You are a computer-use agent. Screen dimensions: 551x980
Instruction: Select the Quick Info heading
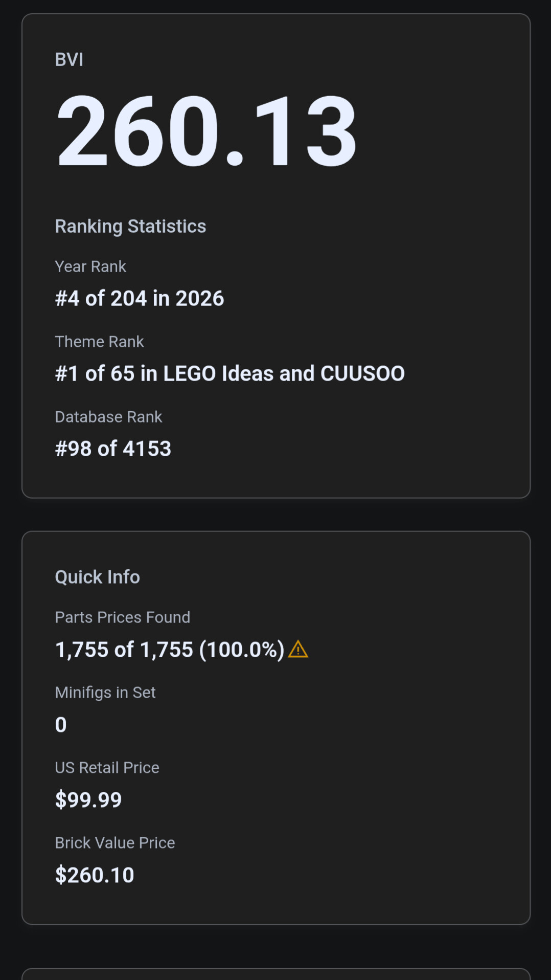pos(97,577)
